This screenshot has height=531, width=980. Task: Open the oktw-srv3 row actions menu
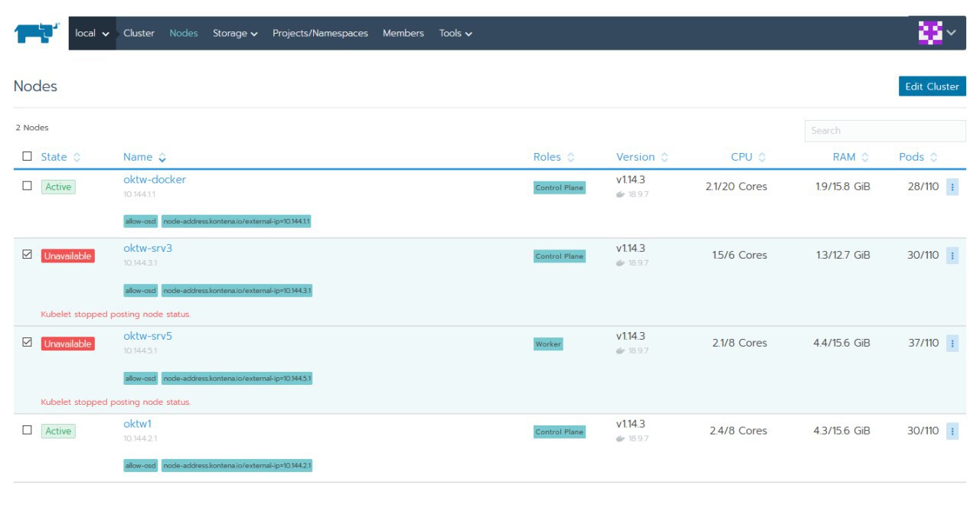coord(952,256)
